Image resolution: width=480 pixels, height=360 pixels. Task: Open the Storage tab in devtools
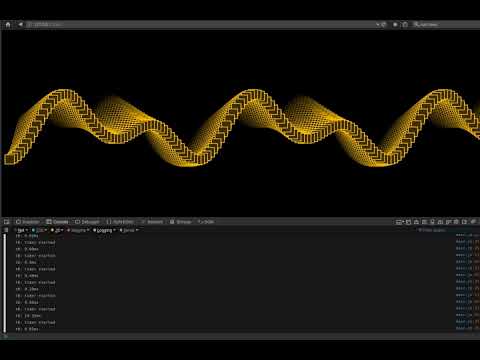point(181,222)
